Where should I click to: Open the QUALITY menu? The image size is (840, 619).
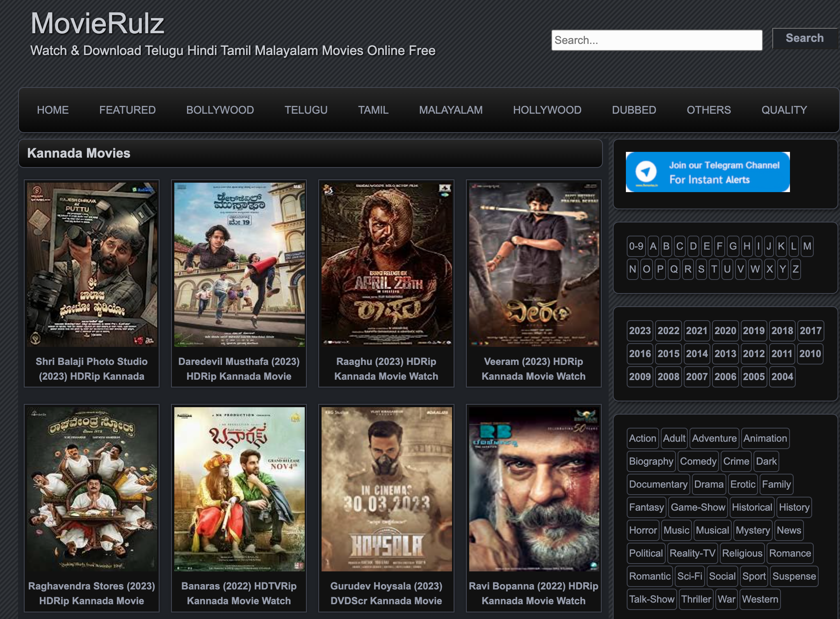pyautogui.click(x=784, y=110)
